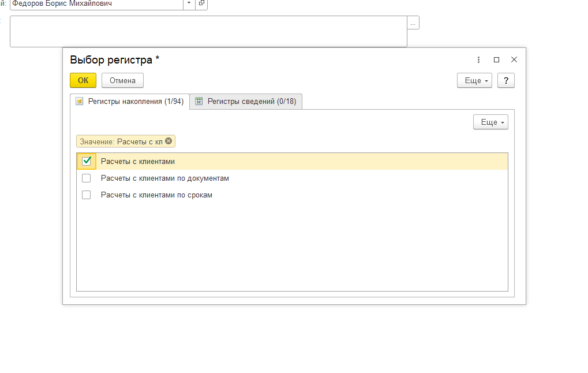Close the Выбор регистра dialog
588x373 pixels.
coord(514,59)
